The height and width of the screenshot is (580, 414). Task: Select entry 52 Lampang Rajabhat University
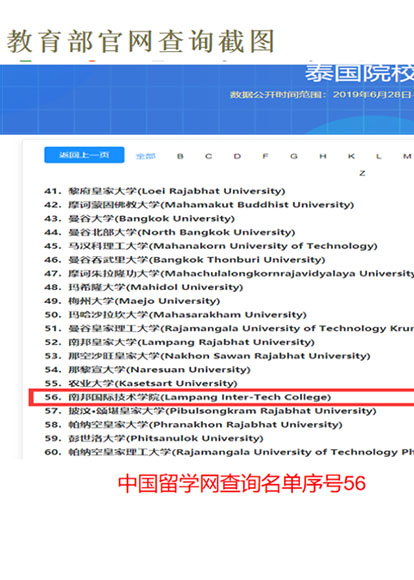tap(179, 342)
